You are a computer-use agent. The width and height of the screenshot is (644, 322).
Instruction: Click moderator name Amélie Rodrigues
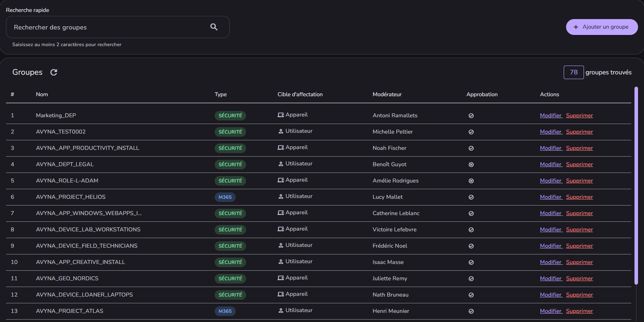(x=396, y=181)
